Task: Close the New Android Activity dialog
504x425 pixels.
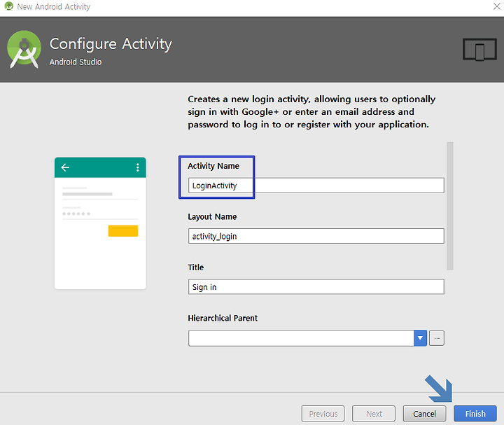Action: coord(497,6)
